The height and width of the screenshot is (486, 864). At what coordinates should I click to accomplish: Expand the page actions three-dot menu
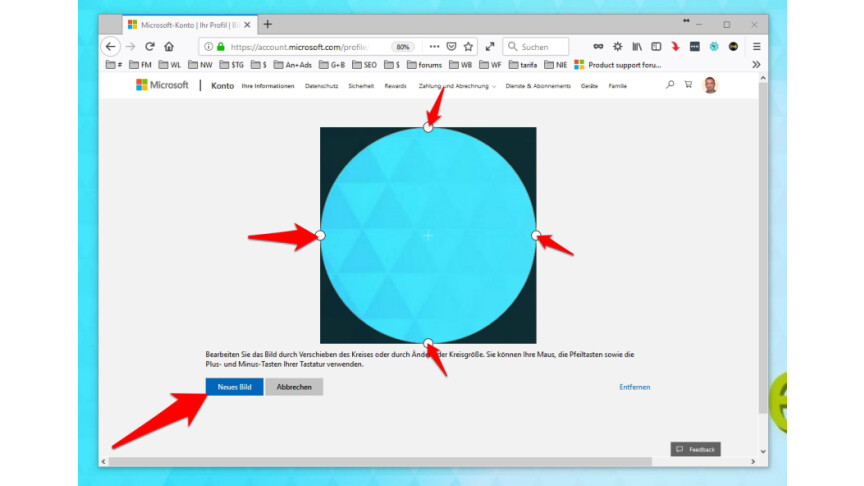click(434, 46)
